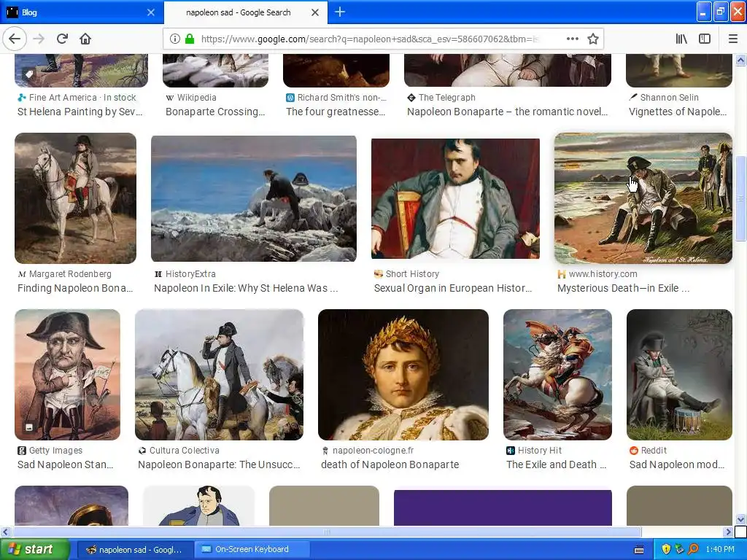Open www.history.com Napoleon at St Helena image
Screen dimensions: 747x560
[643, 198]
